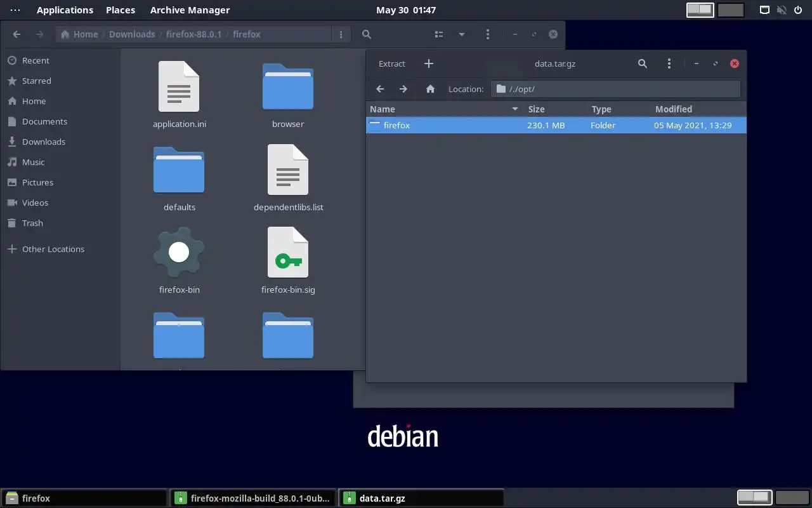The image size is (812, 508).
Task: Open Home in the sidebar
Action: [x=60, y=101]
